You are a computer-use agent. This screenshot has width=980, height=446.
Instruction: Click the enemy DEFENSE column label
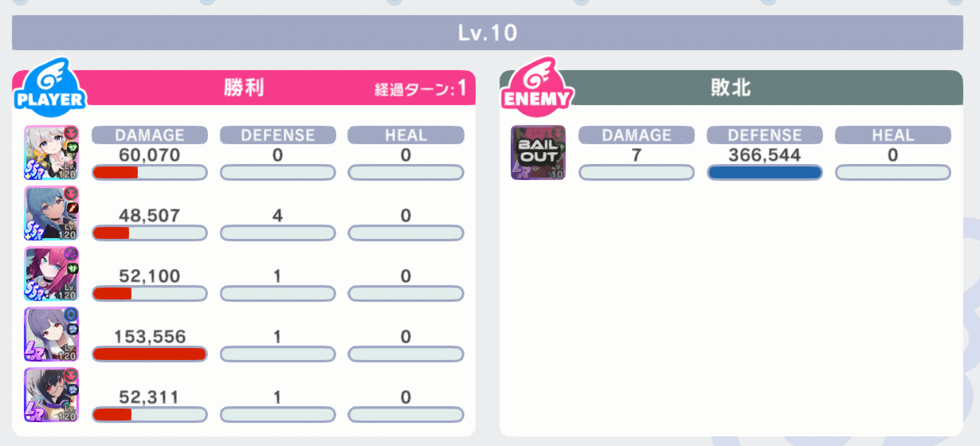(765, 135)
